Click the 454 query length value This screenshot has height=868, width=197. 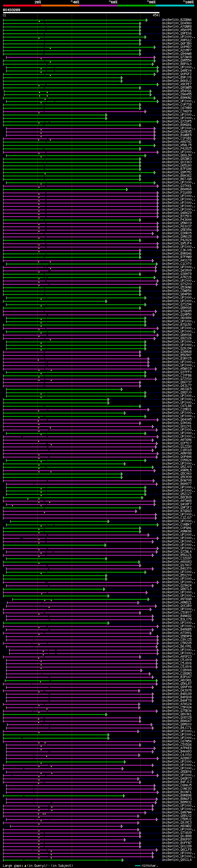[x=155, y=15]
